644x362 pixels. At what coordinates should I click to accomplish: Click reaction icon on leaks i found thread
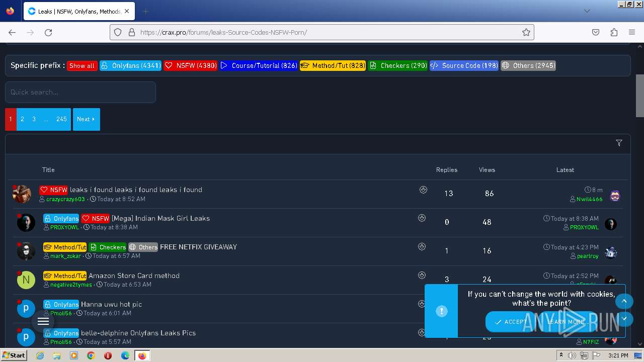[x=423, y=190]
